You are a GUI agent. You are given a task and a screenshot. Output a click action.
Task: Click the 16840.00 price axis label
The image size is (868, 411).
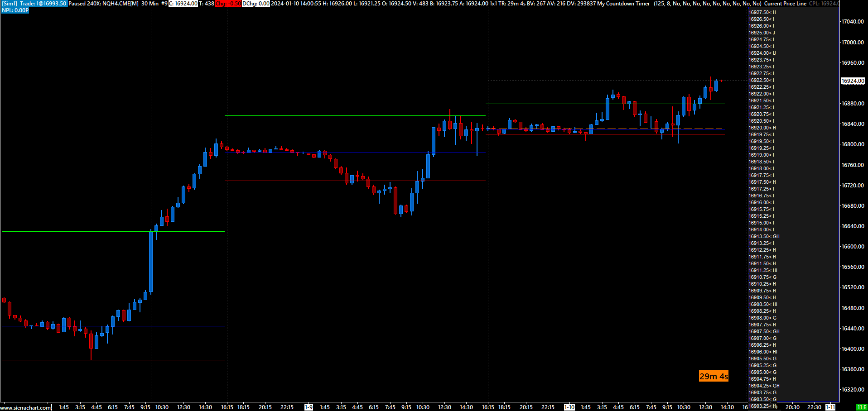(853, 124)
